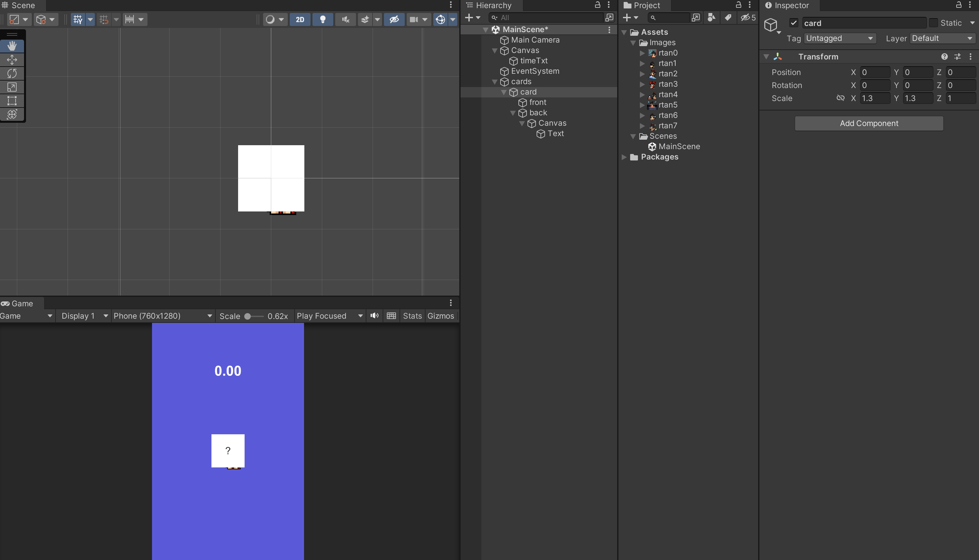Toggle Project hidden packages count icon
This screenshot has height=560, width=979.
pos(748,17)
